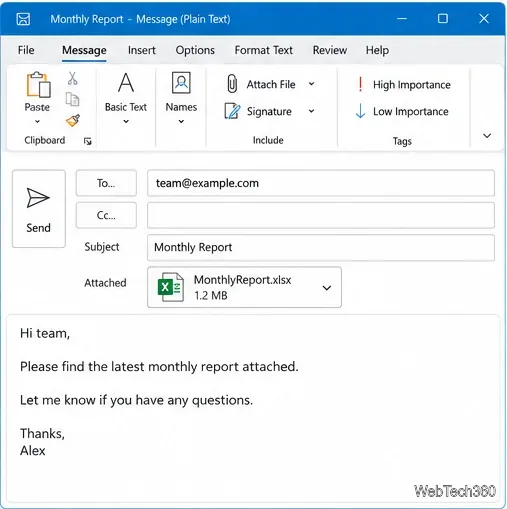Click the Names address book icon
Image resolution: width=507 pixels, height=509 pixels.
coord(181,82)
